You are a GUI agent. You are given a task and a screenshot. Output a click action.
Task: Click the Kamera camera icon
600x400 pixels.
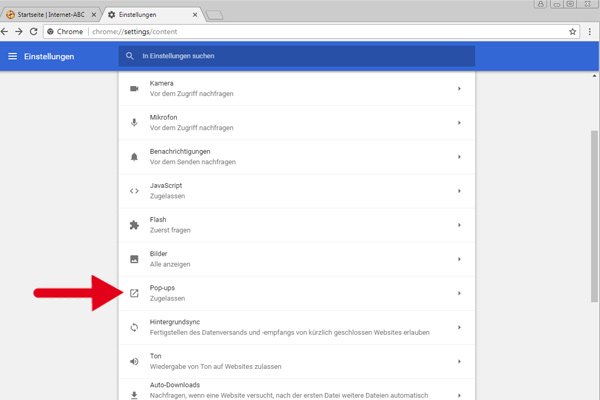tap(134, 89)
